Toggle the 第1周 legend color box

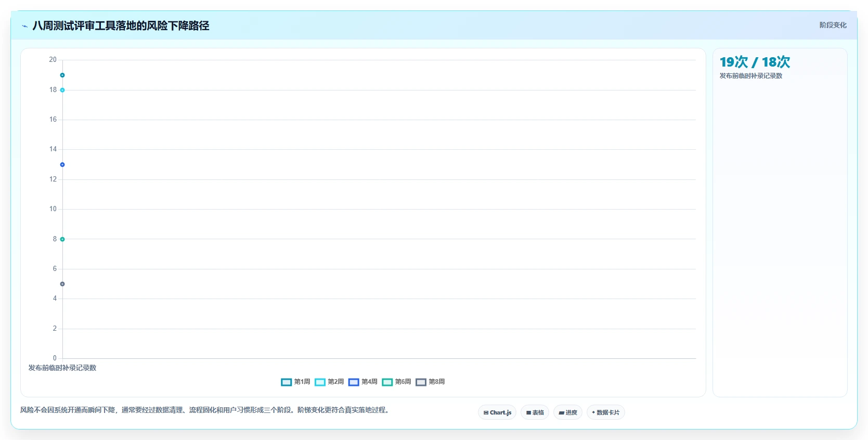287,382
